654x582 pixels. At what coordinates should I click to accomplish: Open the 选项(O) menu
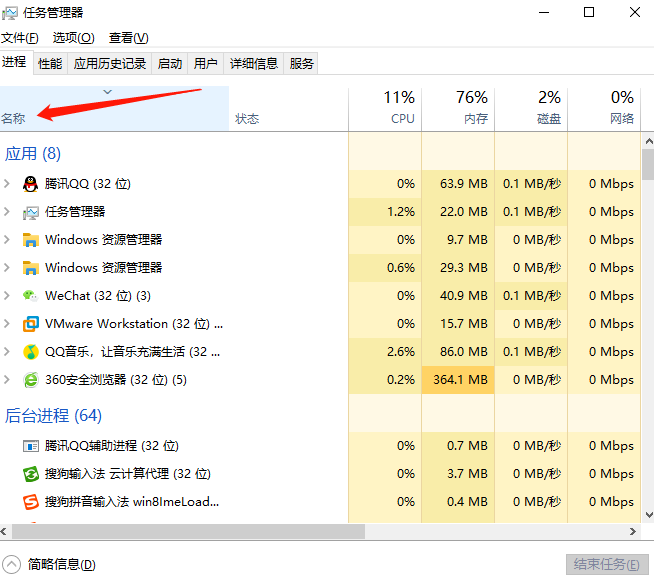click(73, 38)
